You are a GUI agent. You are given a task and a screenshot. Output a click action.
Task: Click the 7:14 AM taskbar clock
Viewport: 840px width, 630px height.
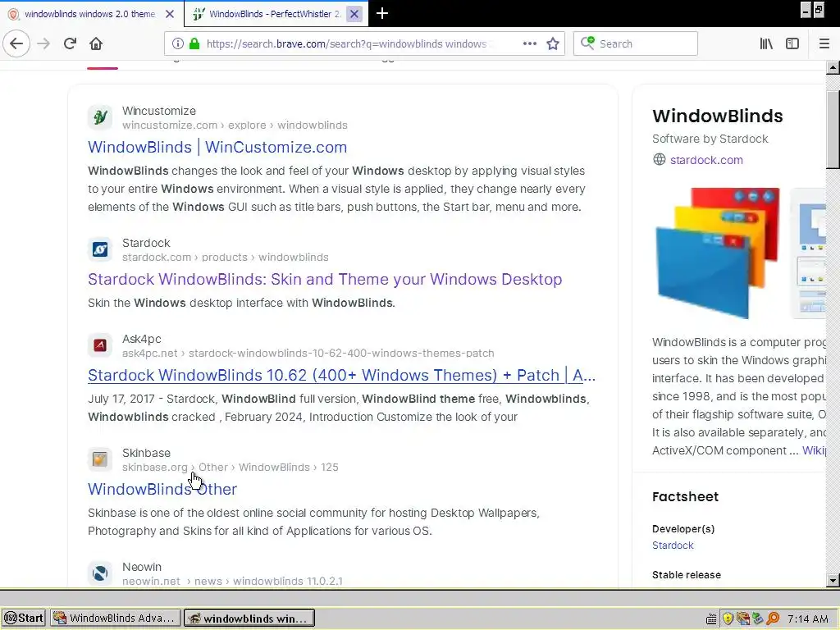click(808, 619)
